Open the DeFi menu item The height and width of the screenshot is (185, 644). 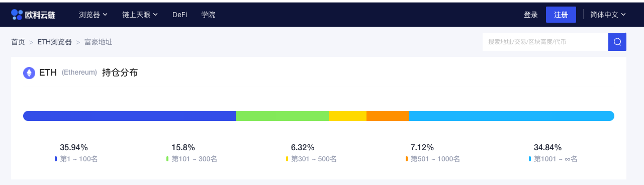[x=179, y=15]
